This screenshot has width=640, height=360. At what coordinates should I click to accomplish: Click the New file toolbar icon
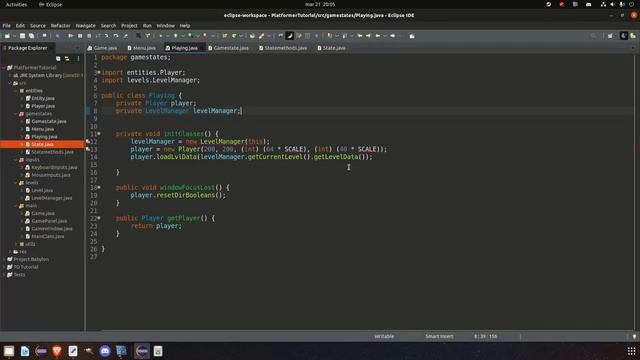(x=7, y=36)
